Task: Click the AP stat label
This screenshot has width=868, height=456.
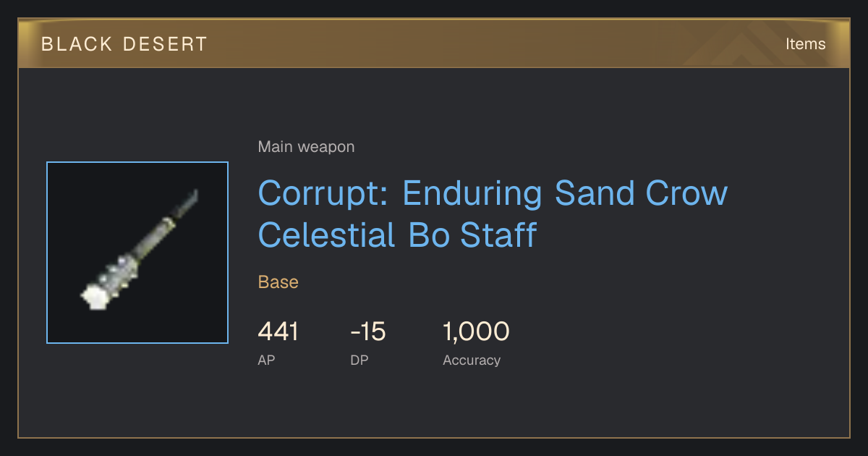Action: pyautogui.click(x=266, y=360)
